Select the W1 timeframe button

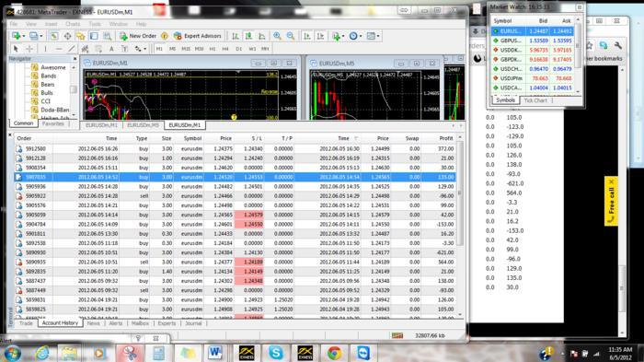click(252, 49)
